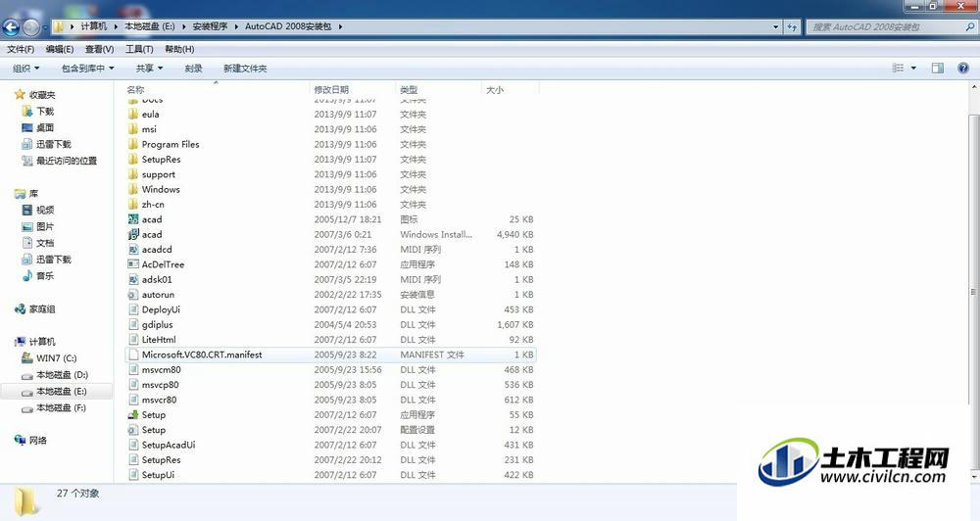Select the autorun setup info icon
Viewport: 980px width, 521px height.
click(x=133, y=294)
